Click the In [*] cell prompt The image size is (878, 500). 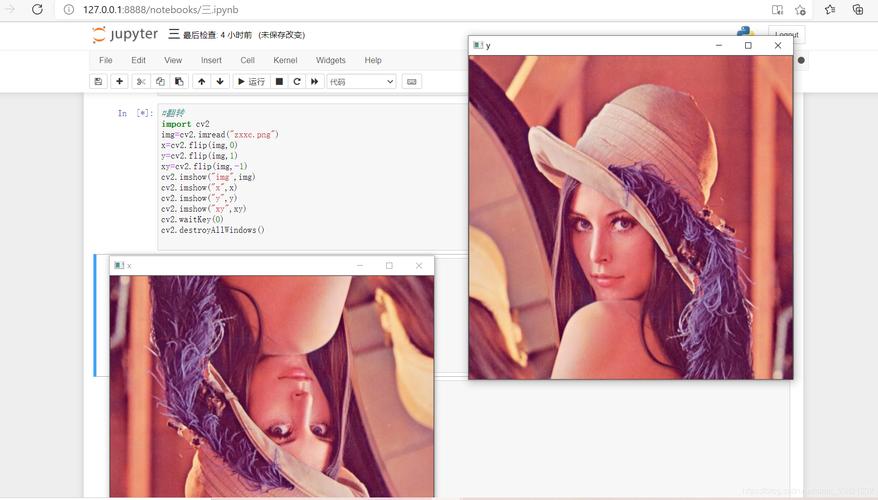135,113
